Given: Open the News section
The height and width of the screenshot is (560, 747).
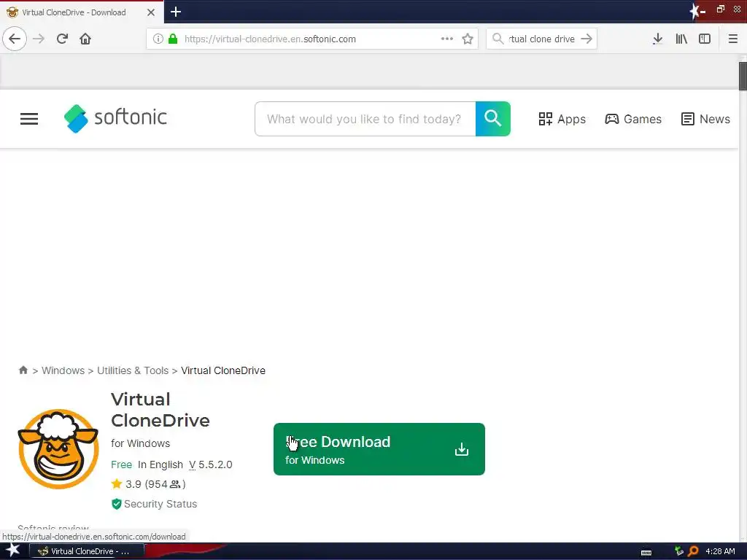Looking at the screenshot, I should pyautogui.click(x=705, y=119).
